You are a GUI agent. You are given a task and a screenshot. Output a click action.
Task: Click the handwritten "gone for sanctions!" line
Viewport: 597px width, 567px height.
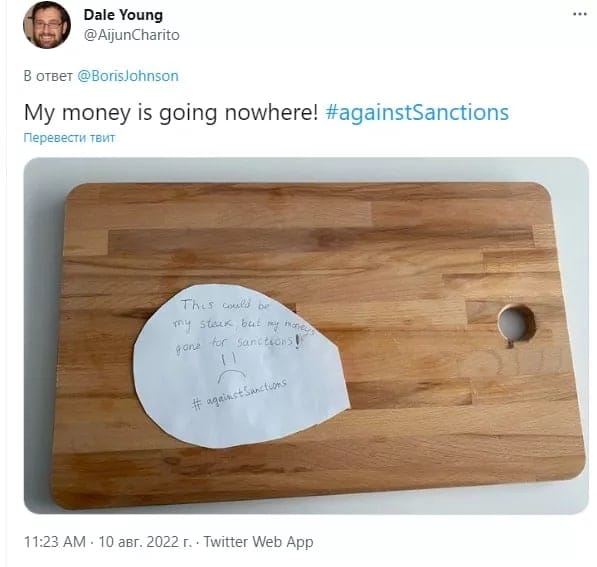(239, 343)
